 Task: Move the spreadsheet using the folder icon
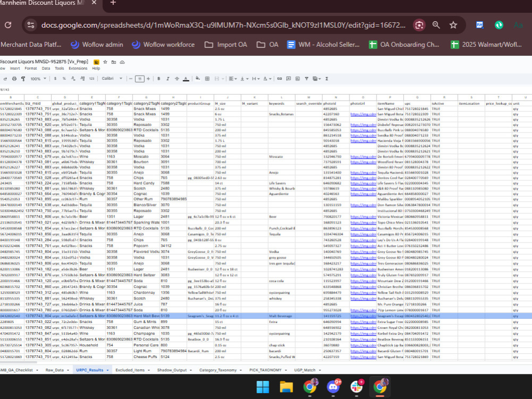click(114, 62)
